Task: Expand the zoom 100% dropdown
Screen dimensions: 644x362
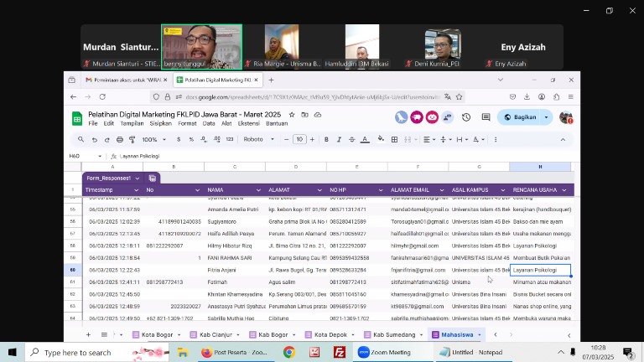Action: click(153, 140)
